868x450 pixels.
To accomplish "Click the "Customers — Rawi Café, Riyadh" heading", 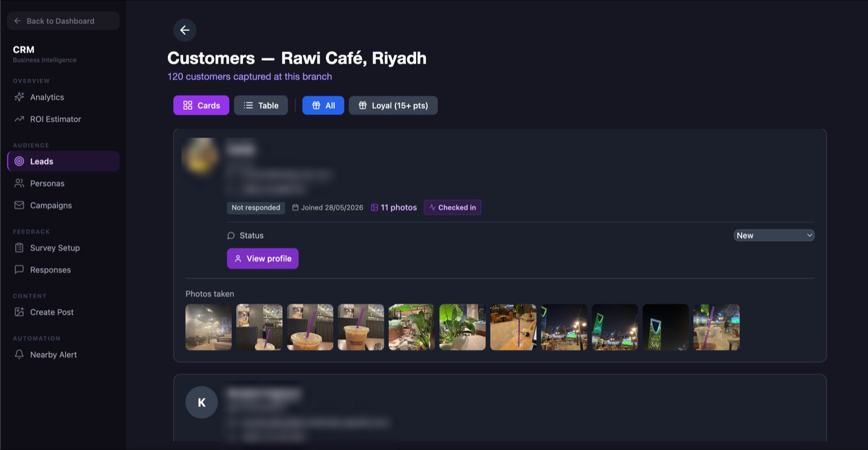I will coord(297,58).
